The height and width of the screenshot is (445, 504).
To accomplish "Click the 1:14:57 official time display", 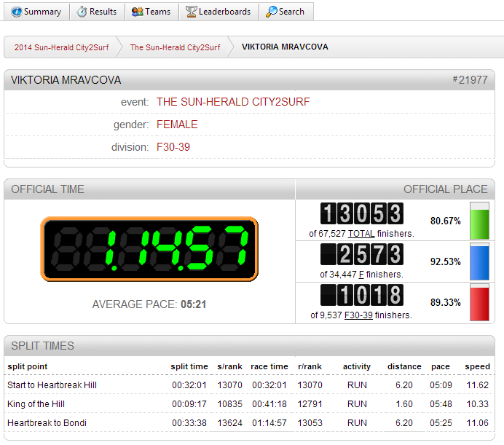I will [149, 249].
